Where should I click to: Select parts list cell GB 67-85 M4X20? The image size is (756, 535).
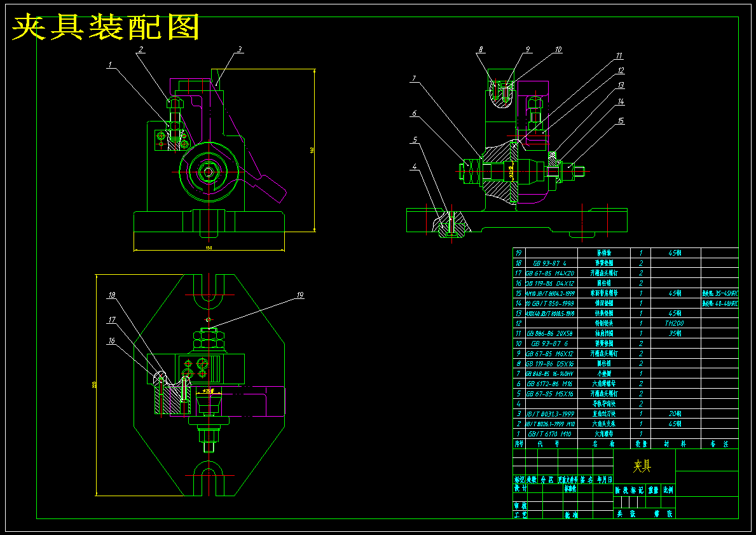(551, 274)
